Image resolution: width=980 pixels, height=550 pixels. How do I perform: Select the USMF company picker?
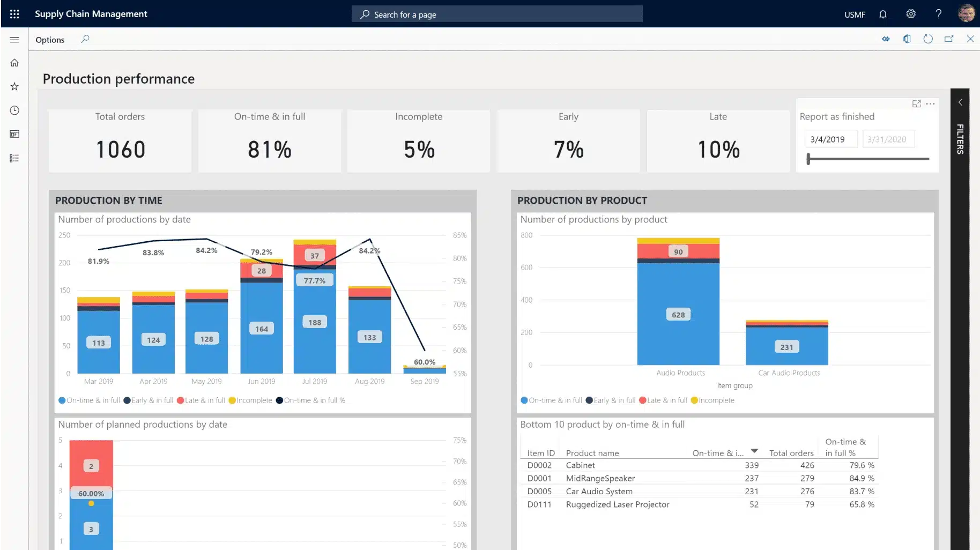coord(855,14)
